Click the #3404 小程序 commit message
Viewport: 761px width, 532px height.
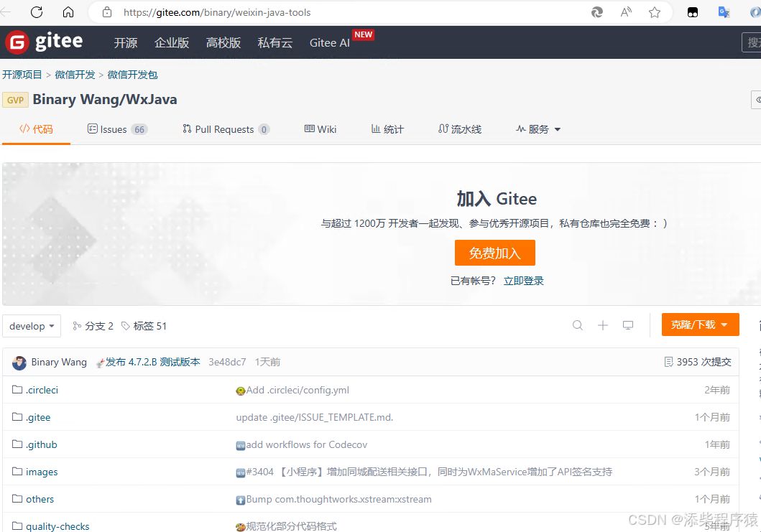click(x=430, y=472)
